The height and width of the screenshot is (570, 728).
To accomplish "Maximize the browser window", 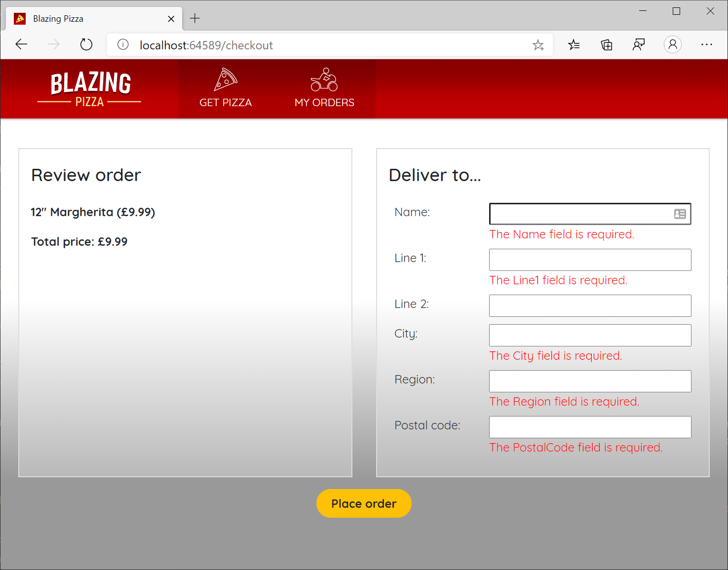I will [x=676, y=11].
